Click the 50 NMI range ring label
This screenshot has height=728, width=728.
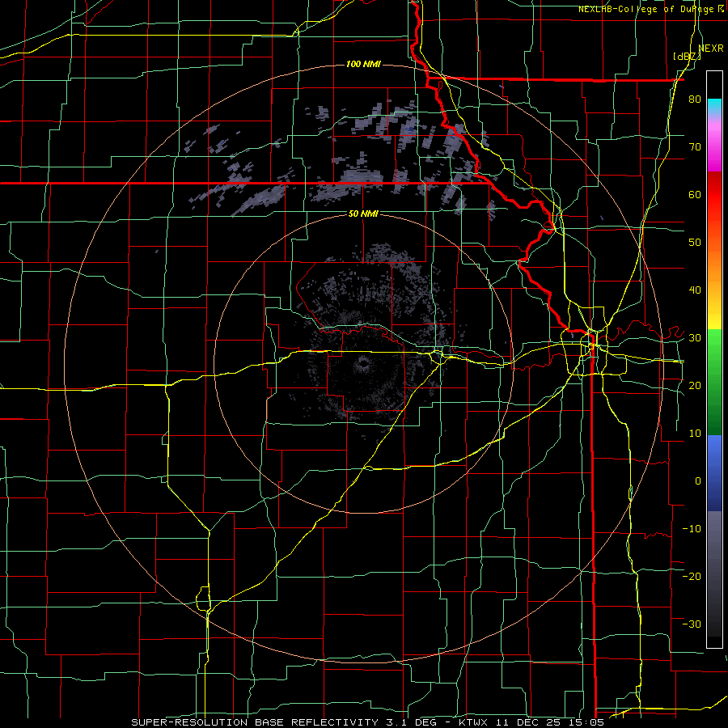(363, 214)
